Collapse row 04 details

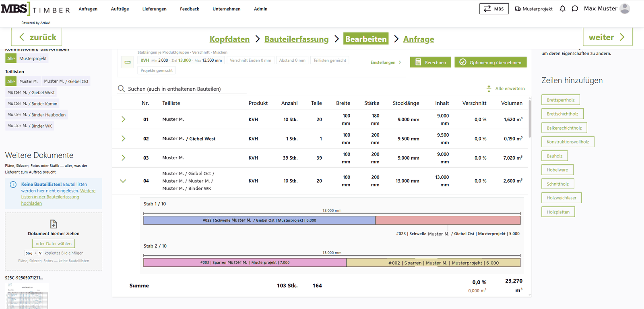123,181
